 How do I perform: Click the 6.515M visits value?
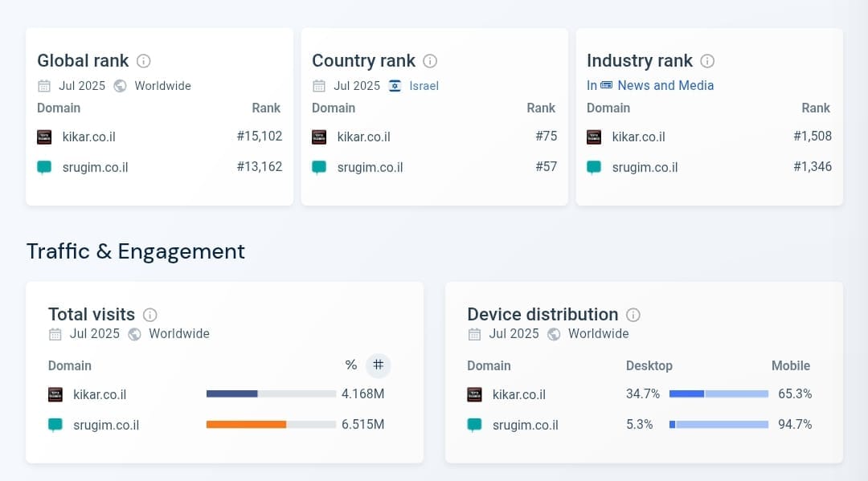click(x=362, y=424)
